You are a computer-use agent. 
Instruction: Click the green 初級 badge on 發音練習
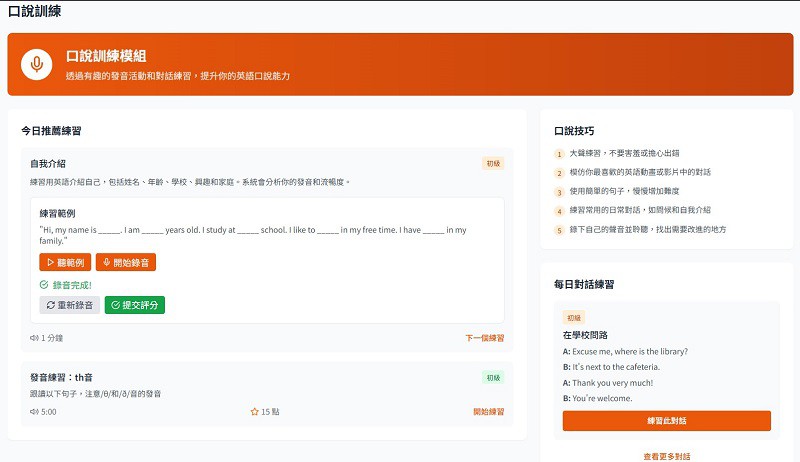click(493, 378)
